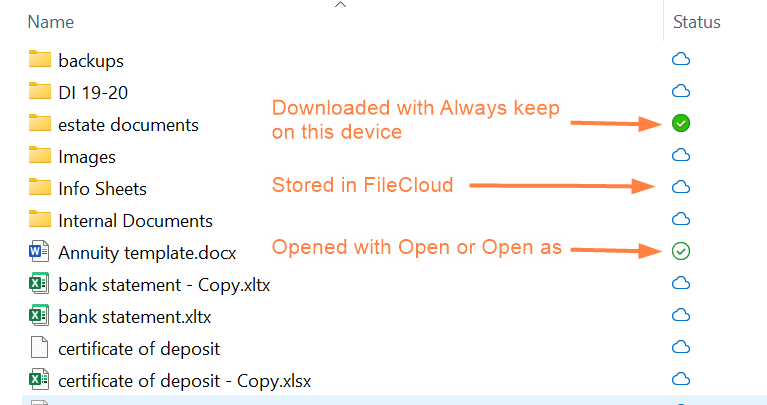
Task: Select the Internal Documents folder
Action: click(x=135, y=220)
